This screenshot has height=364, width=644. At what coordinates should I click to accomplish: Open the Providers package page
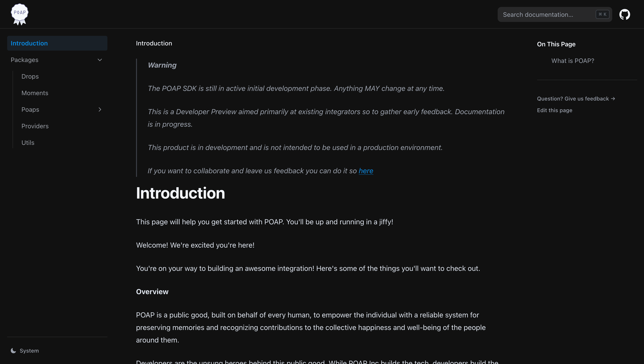35,126
